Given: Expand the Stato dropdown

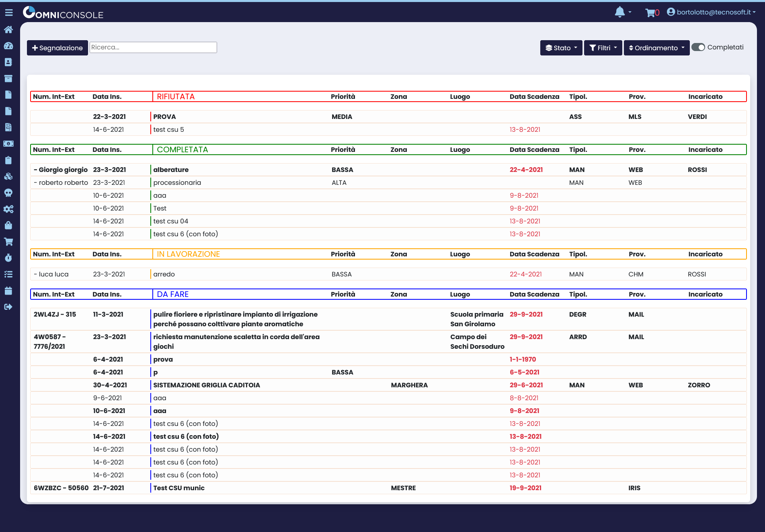Looking at the screenshot, I should (561, 48).
